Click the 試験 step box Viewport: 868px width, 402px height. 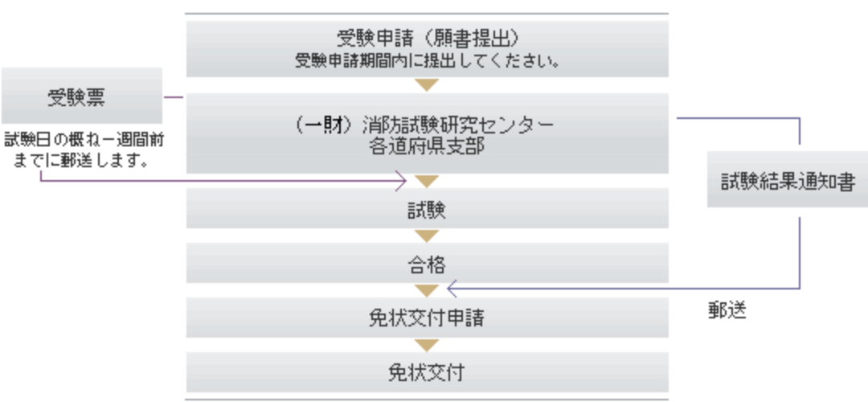(427, 208)
